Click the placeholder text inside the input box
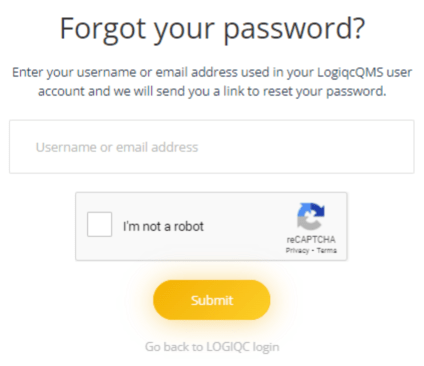This screenshot has width=424, height=366. 117,147
